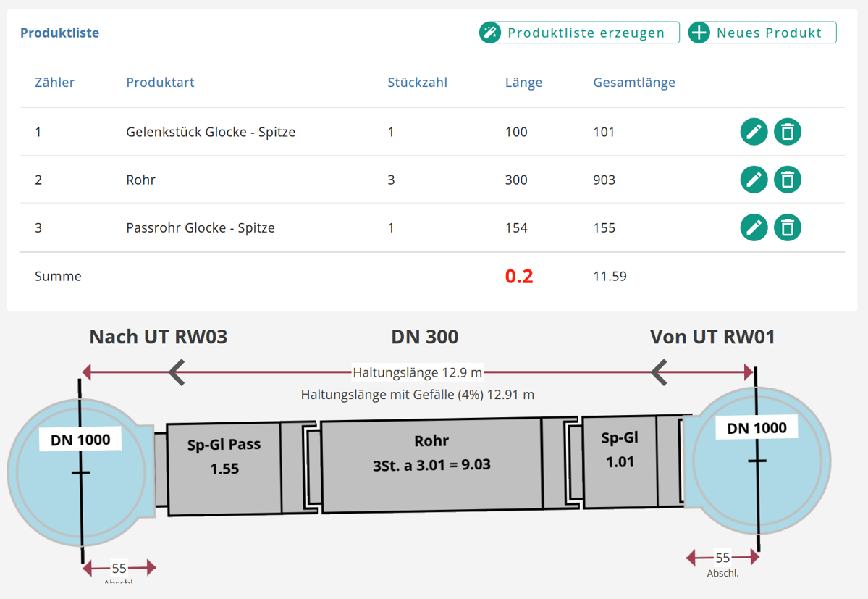The height and width of the screenshot is (599, 868).
Task: Select the Produktart column header
Action: coord(160,83)
